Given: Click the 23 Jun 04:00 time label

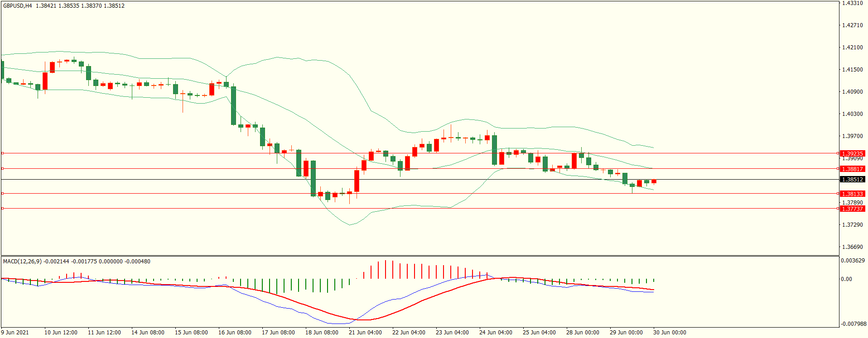Looking at the screenshot, I should (x=452, y=333).
